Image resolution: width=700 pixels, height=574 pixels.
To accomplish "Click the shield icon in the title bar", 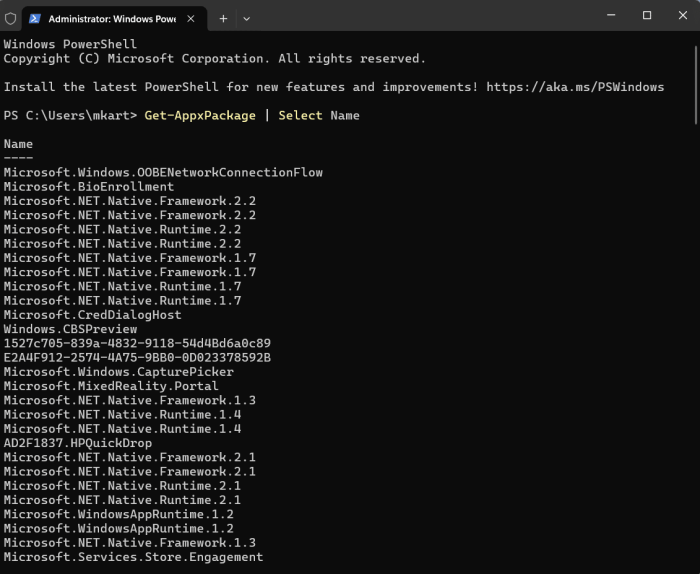I will (x=10, y=19).
